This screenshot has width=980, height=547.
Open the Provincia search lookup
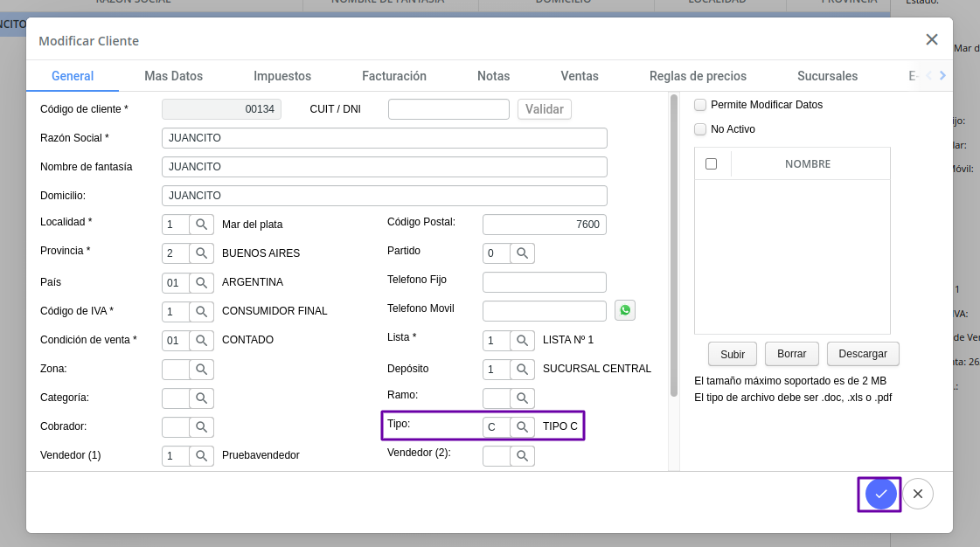[201, 253]
